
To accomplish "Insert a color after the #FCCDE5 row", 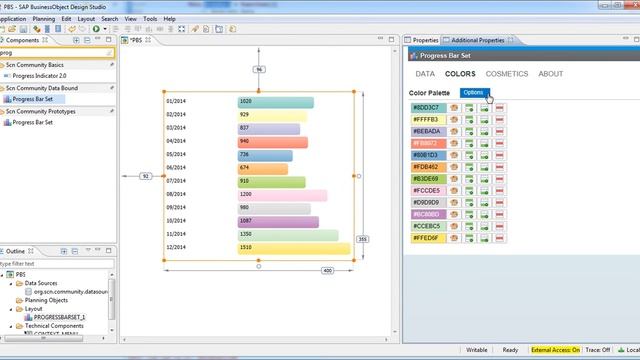I will click(x=484, y=191).
